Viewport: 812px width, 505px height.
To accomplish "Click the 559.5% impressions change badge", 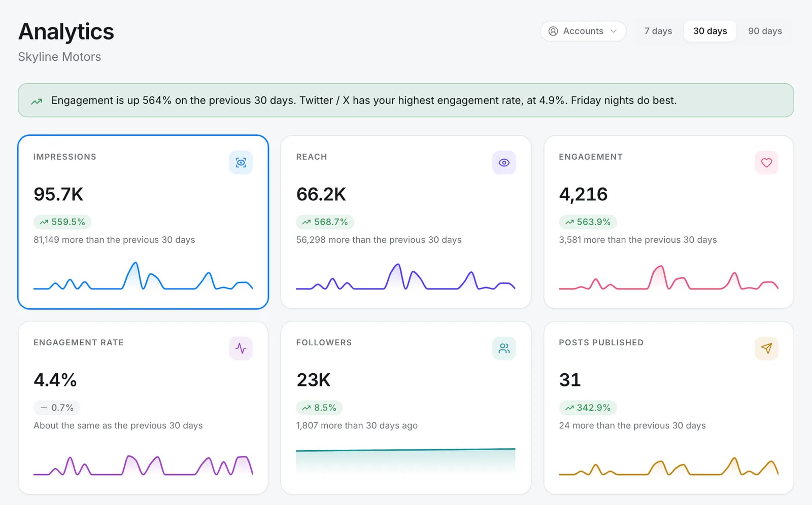I will [x=62, y=222].
